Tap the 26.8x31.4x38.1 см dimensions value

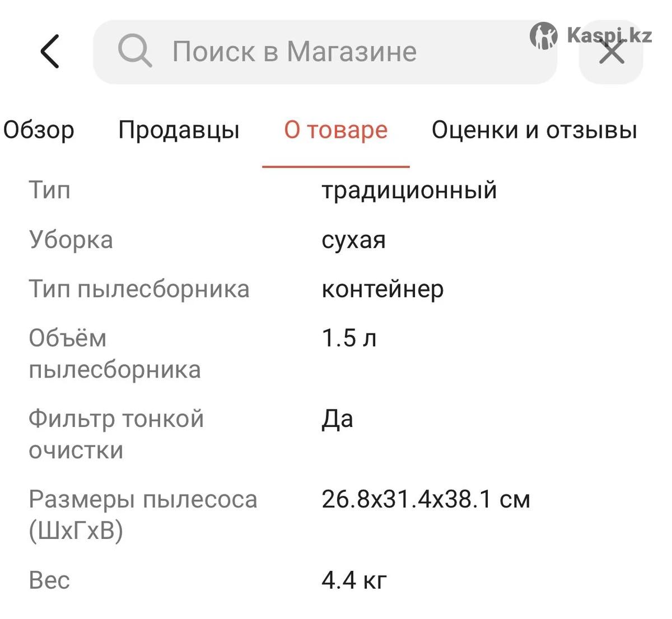point(426,499)
